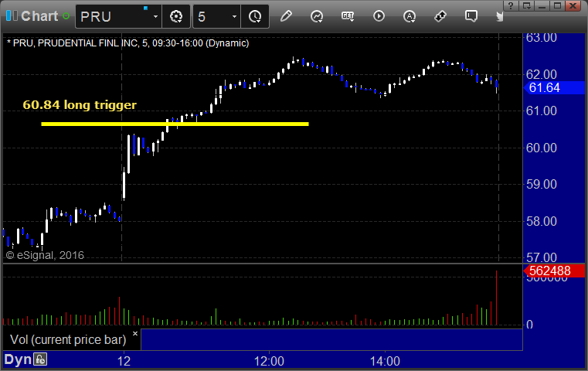This screenshot has height=371, width=588.
Task: Open the alerts circled-A menu
Action: (x=410, y=16)
